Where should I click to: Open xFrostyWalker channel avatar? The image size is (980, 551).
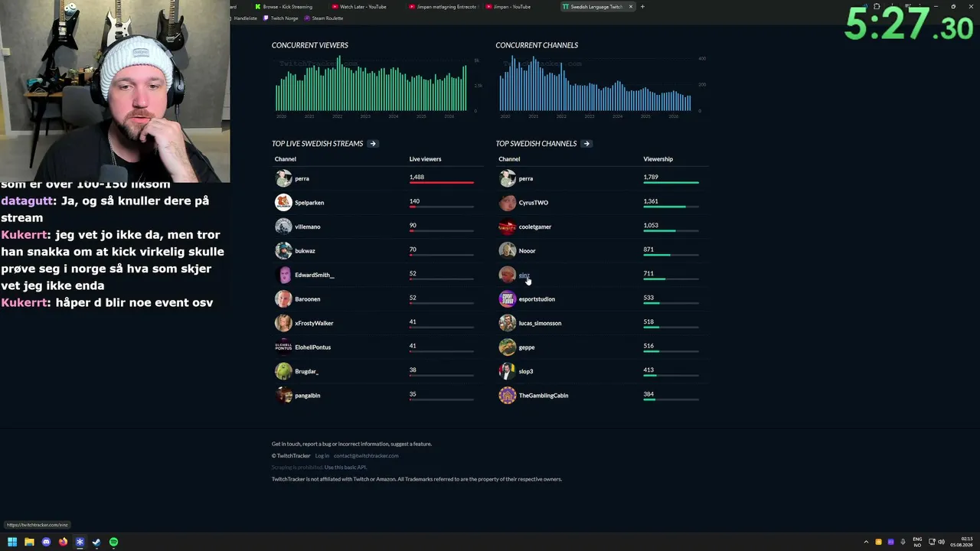click(x=283, y=323)
